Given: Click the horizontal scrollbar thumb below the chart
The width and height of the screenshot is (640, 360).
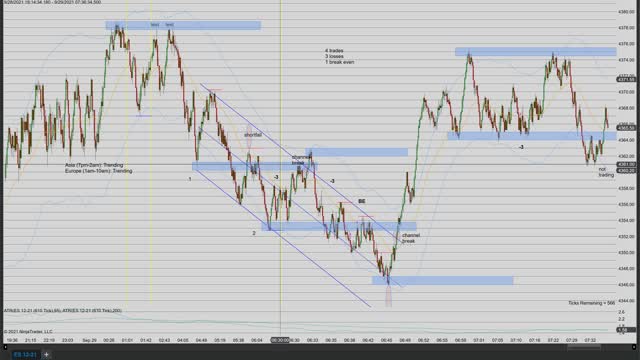Looking at the screenshot, I should click(584, 347).
